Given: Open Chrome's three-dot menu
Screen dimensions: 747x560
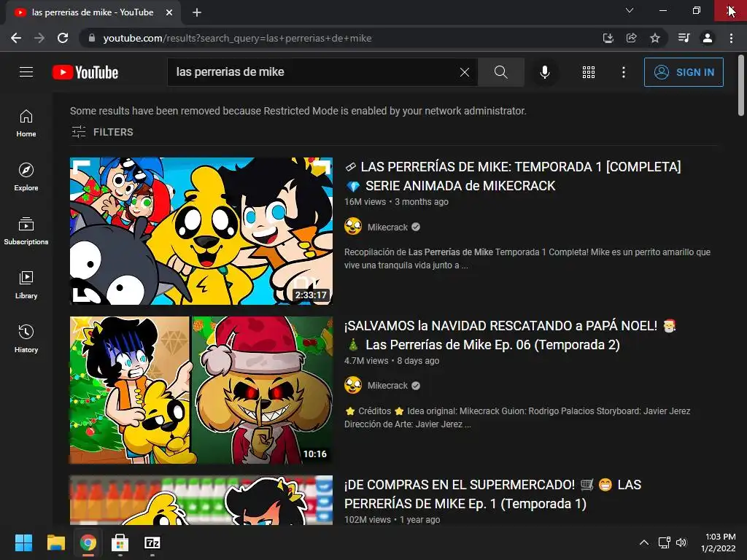Looking at the screenshot, I should coord(731,38).
